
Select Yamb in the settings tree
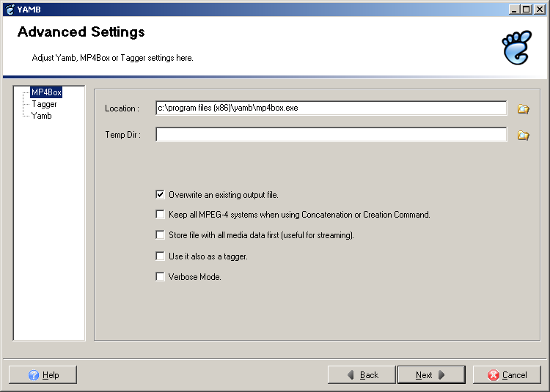[41, 116]
